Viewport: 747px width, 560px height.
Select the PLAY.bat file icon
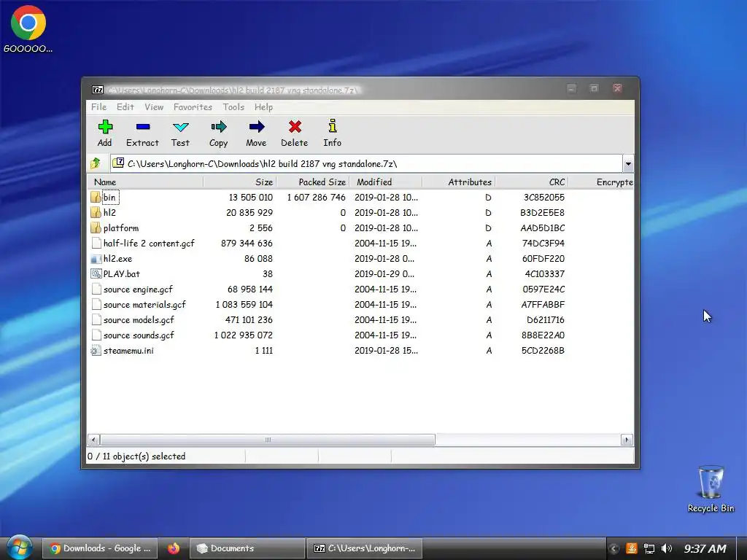point(96,274)
